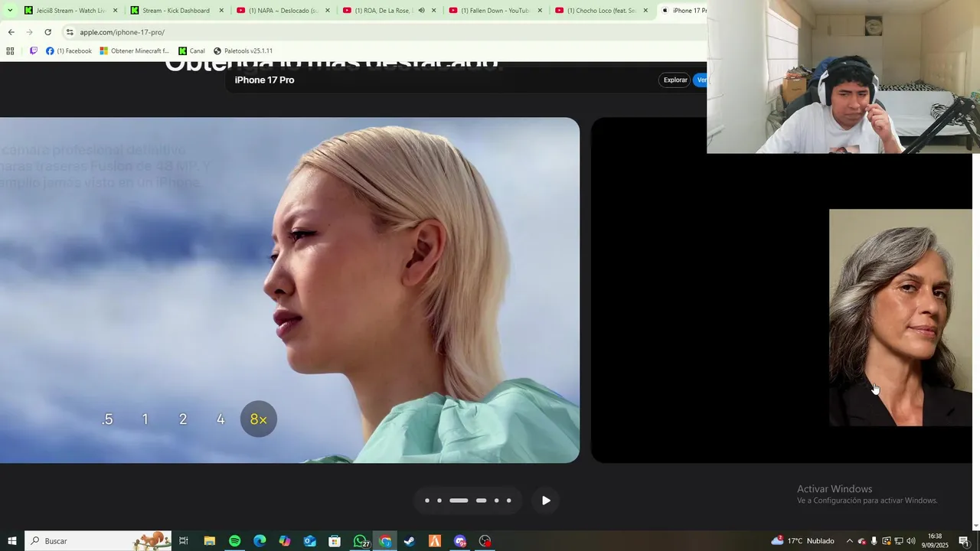Click the gray-haired woman selfie image
980x551 pixels.
click(x=900, y=318)
